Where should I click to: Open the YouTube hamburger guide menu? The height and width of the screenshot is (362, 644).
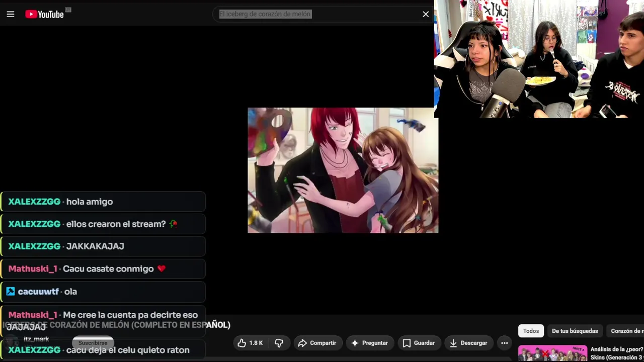tap(10, 14)
